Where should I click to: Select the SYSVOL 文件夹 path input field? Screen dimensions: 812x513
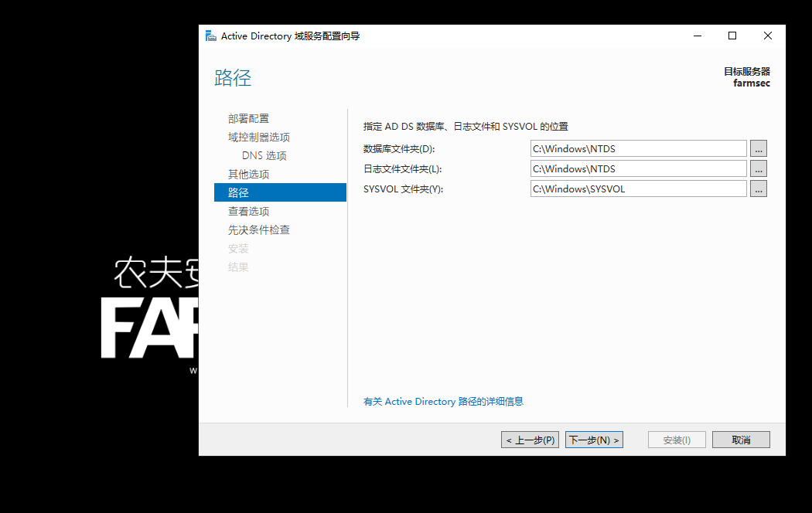[x=638, y=189]
